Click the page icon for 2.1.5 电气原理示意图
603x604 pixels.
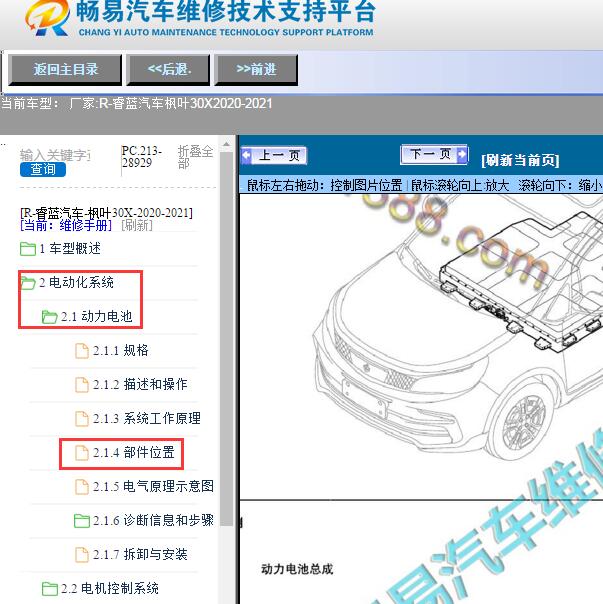81,487
